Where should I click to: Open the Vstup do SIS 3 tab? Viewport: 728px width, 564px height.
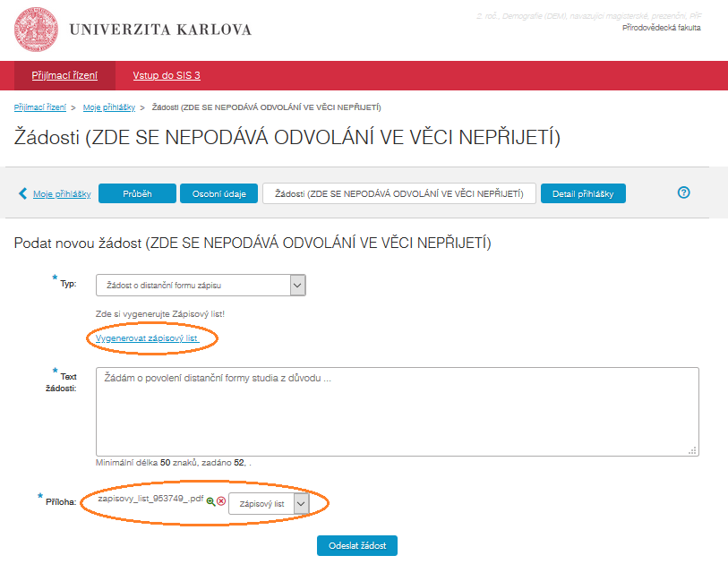coord(167,75)
